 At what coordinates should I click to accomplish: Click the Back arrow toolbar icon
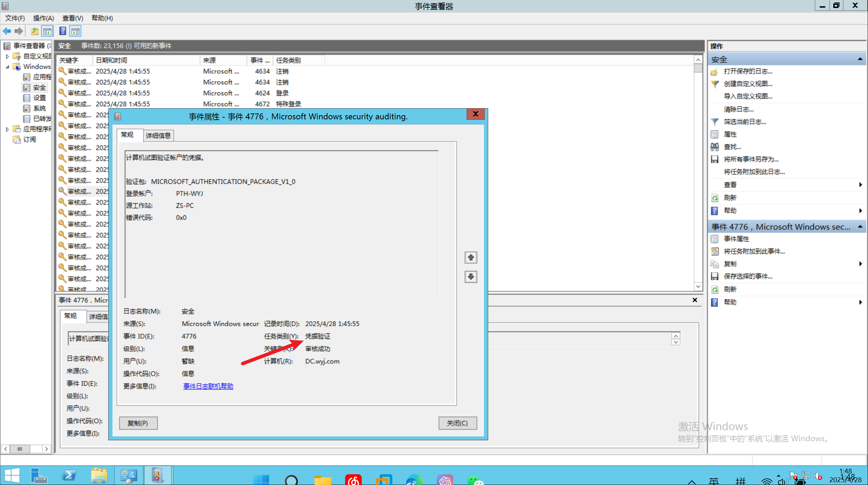[7, 31]
